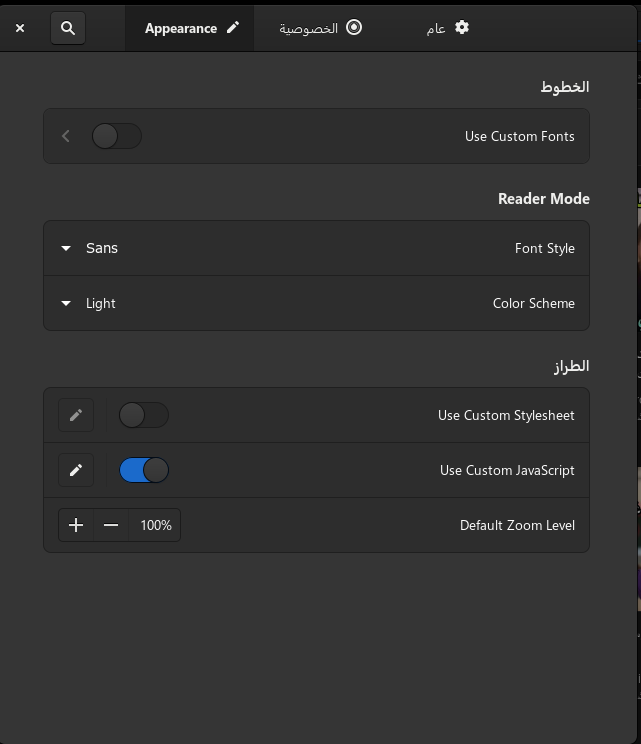Open the Font Style Sans dropdown

[90, 248]
